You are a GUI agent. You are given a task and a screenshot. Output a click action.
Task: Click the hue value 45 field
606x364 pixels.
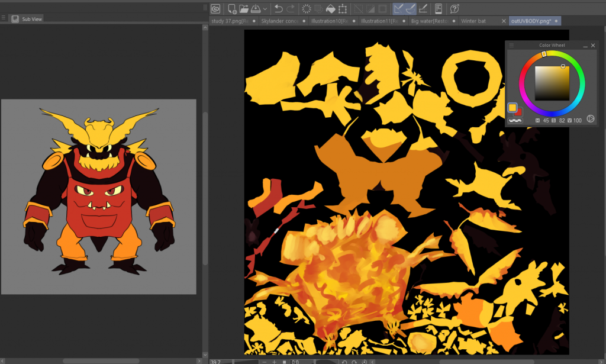tap(545, 121)
